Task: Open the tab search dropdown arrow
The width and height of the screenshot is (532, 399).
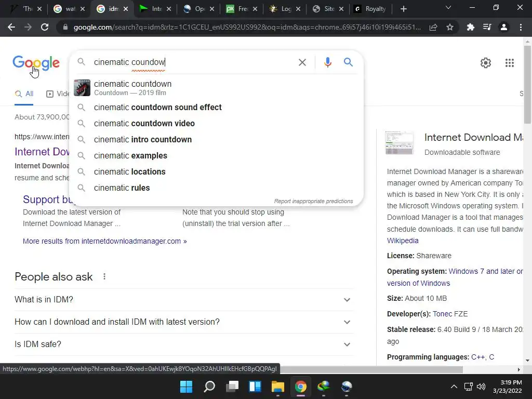Action: 448,7
